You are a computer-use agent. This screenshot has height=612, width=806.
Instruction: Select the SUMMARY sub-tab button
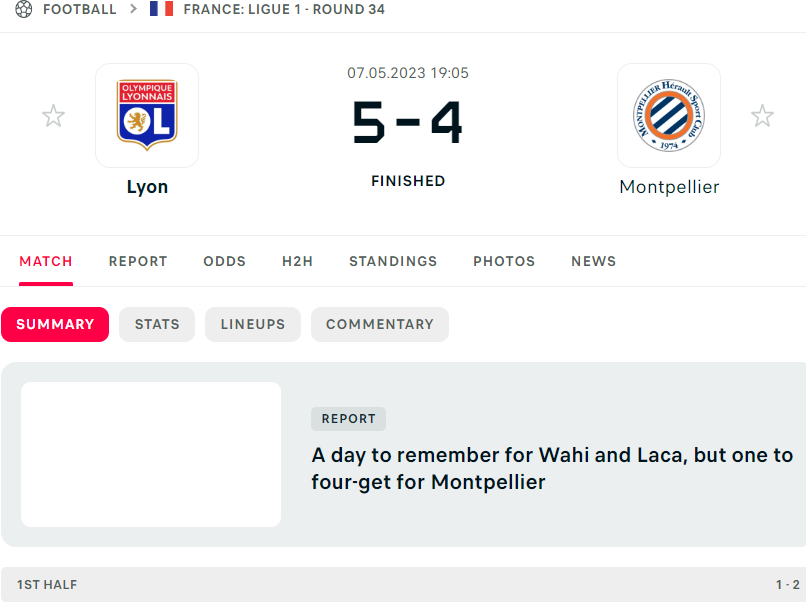tap(55, 324)
